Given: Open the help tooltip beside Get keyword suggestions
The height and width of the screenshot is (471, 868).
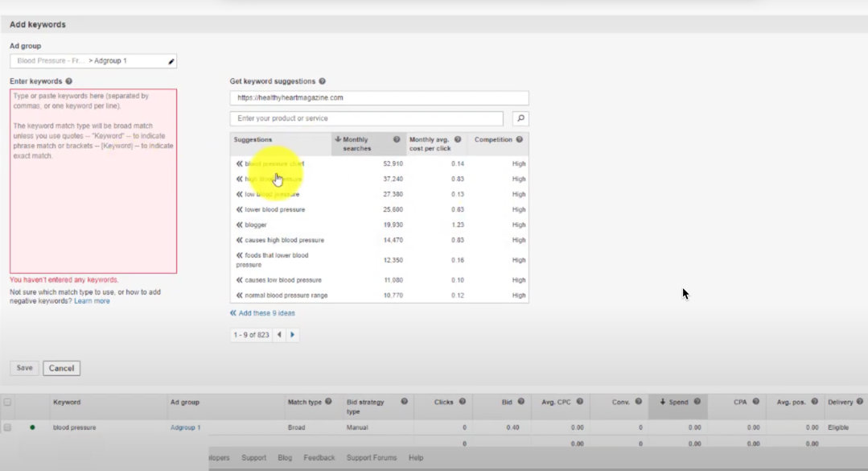Looking at the screenshot, I should pyautogui.click(x=322, y=81).
